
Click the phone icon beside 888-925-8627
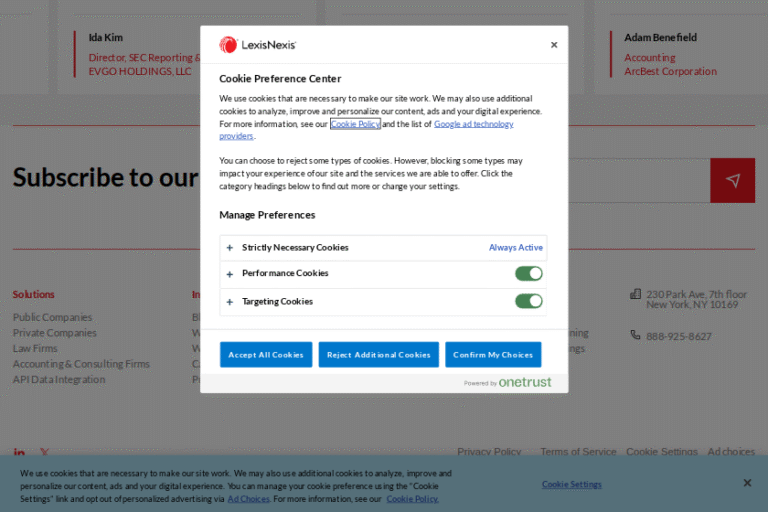pos(635,335)
